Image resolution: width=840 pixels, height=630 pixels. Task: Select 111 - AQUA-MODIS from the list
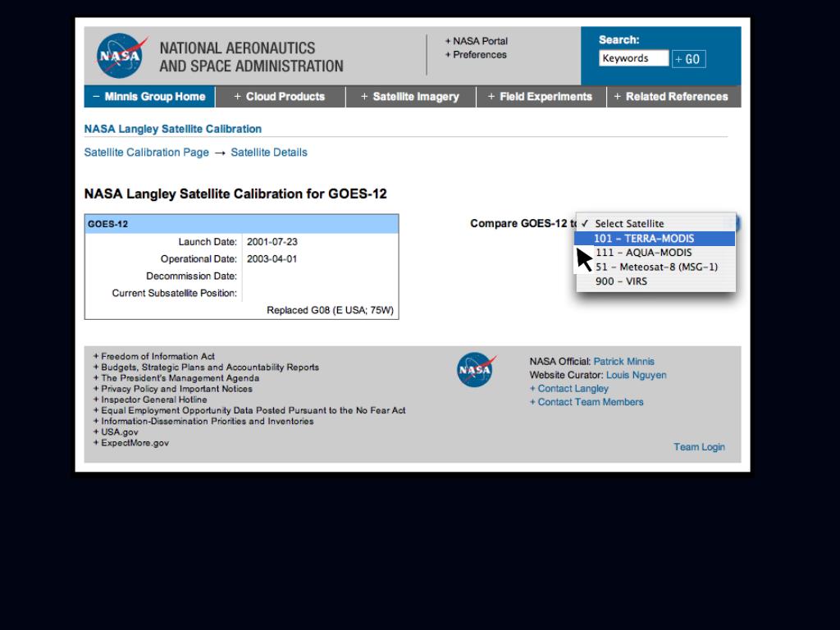click(655, 253)
